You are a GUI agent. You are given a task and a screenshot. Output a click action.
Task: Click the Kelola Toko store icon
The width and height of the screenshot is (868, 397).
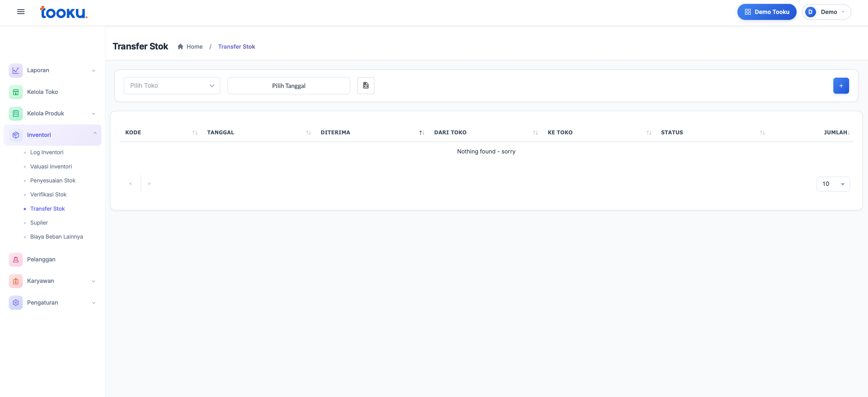(x=16, y=92)
